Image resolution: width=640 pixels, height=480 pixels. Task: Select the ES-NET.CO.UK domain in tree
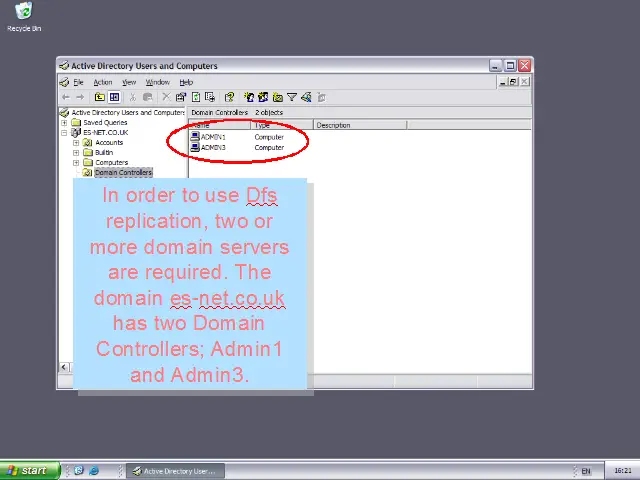tap(106, 133)
